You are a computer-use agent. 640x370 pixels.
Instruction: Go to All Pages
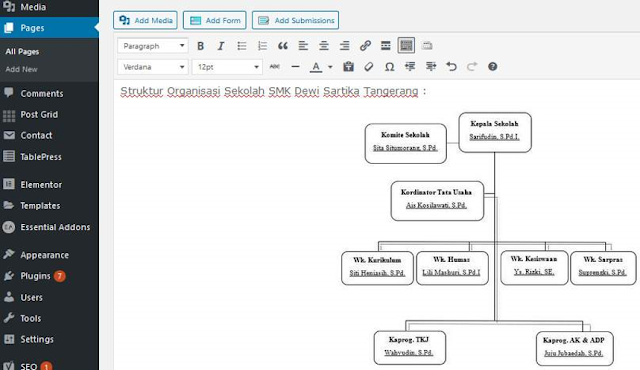[22, 52]
